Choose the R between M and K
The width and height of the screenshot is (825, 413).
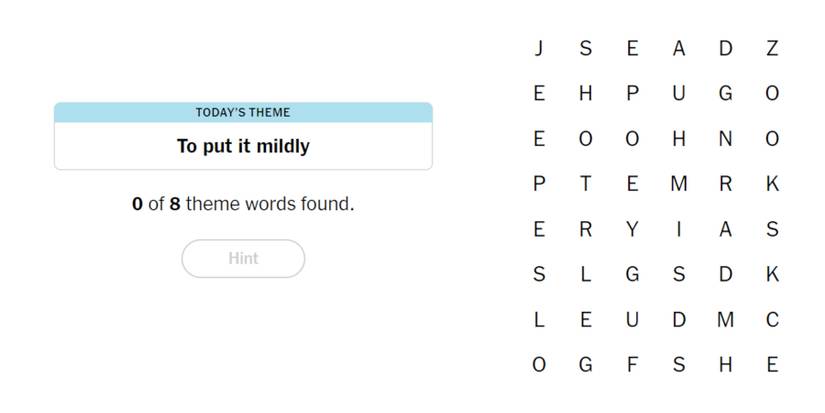click(x=725, y=184)
